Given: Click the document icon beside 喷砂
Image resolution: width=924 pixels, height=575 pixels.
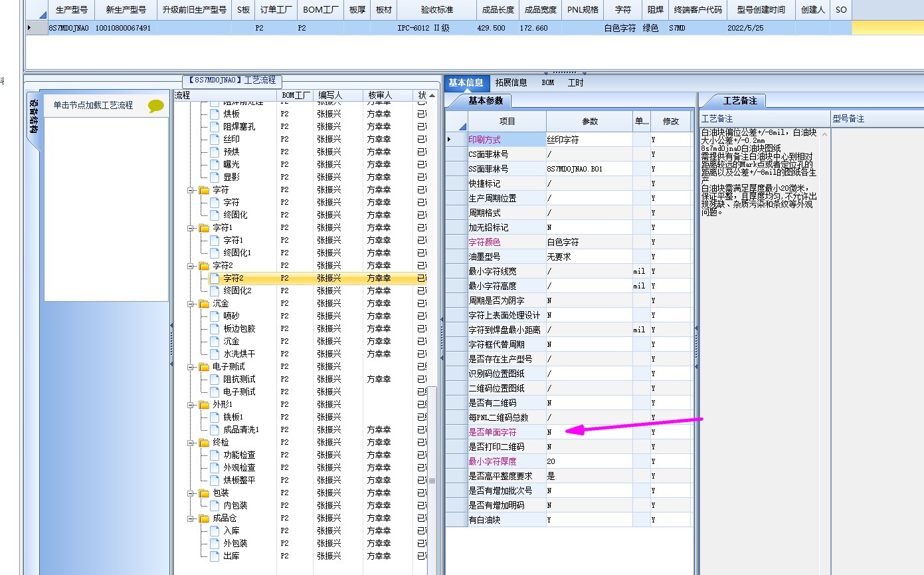Looking at the screenshot, I should 215,316.
